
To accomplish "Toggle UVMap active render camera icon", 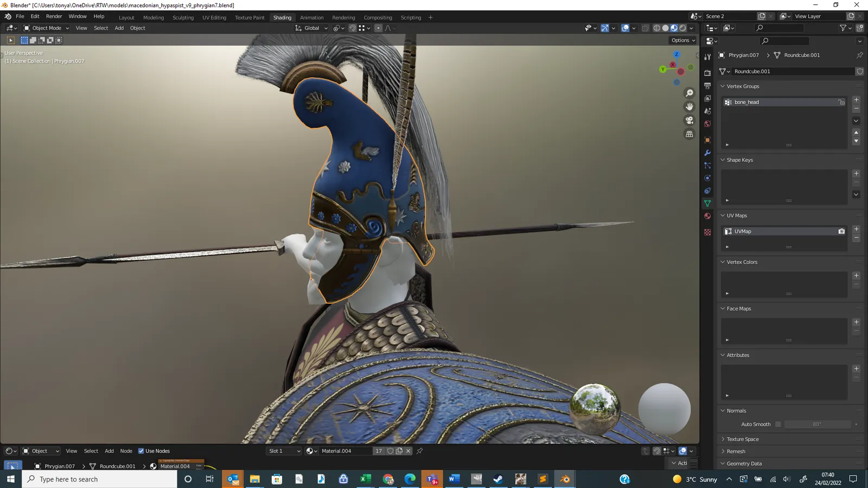I will pos(841,232).
